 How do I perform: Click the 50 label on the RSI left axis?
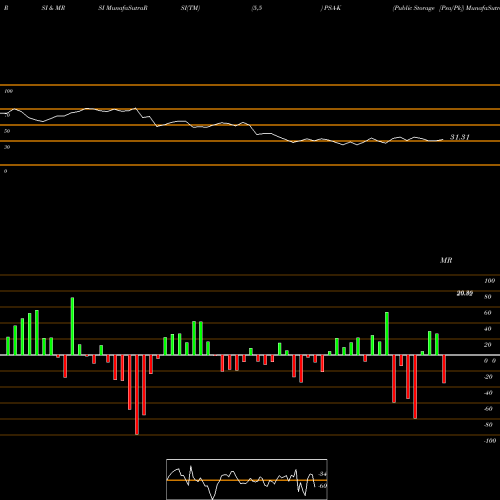pyautogui.click(x=7, y=131)
